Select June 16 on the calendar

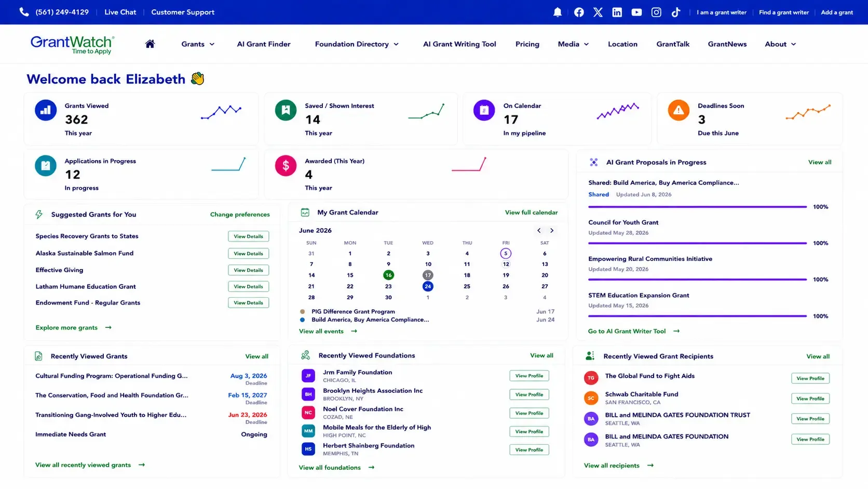[388, 275]
